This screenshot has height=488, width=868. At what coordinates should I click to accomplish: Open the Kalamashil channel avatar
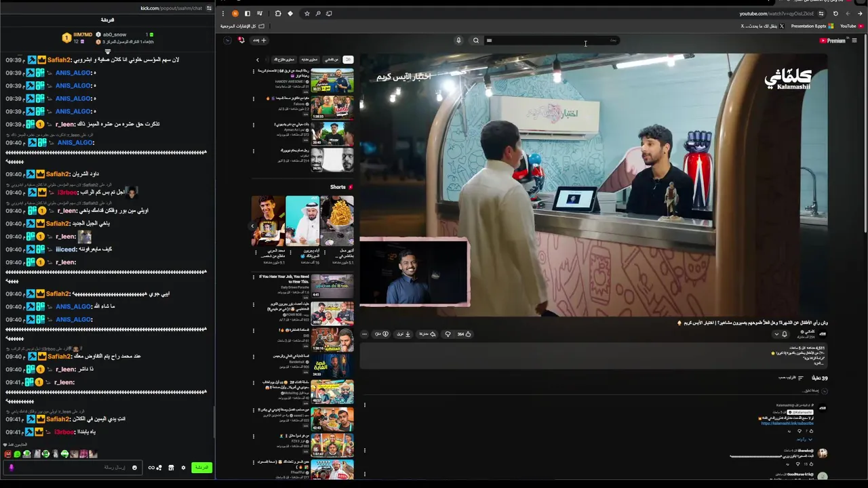click(823, 334)
